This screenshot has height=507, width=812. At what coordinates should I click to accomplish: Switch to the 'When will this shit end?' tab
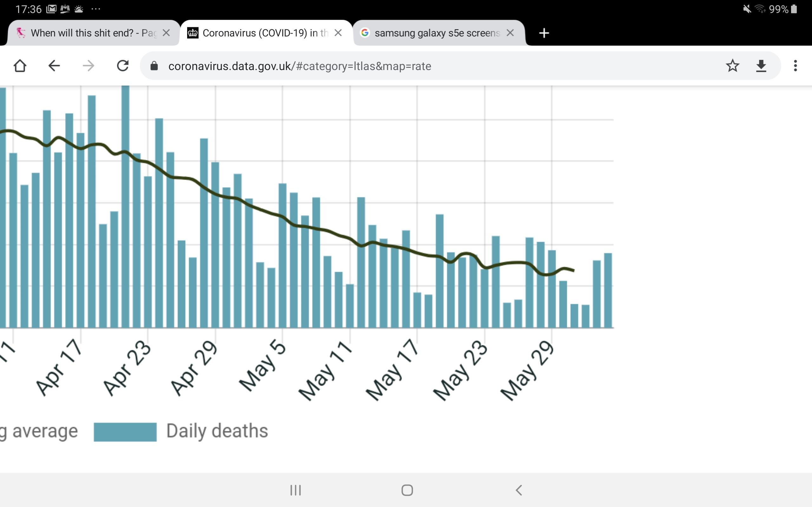[x=87, y=33]
